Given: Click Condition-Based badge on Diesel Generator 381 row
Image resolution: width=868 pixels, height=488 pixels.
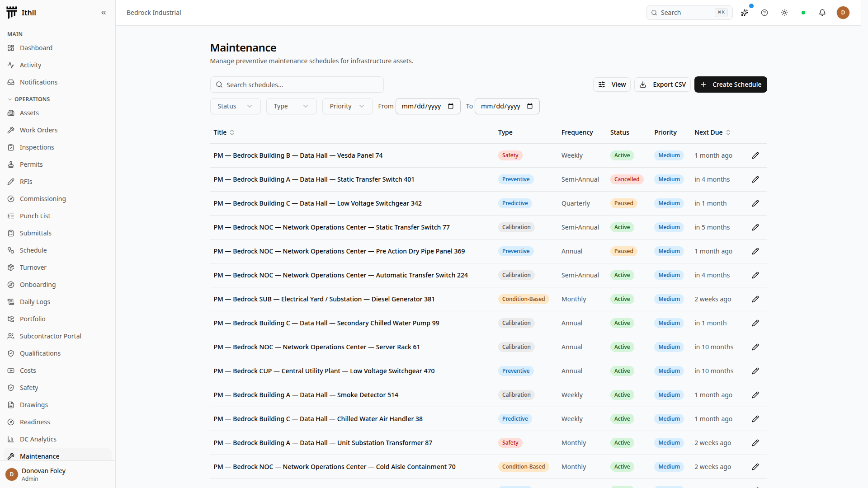Looking at the screenshot, I should 524,299.
